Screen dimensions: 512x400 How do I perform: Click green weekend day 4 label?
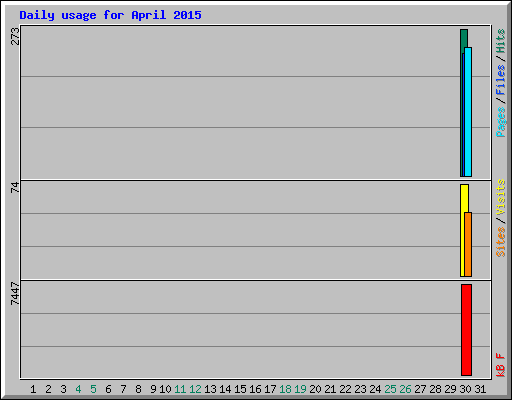tap(78, 389)
